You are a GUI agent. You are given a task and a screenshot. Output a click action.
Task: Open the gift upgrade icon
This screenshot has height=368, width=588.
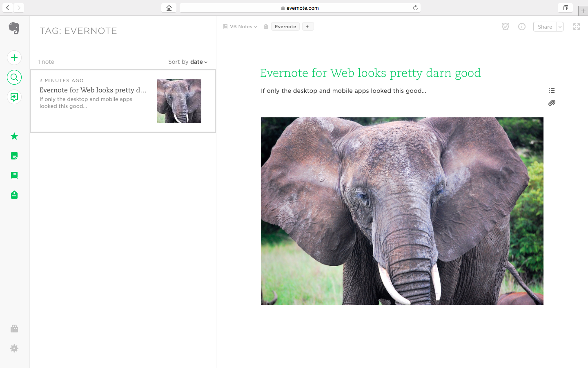pos(14,329)
